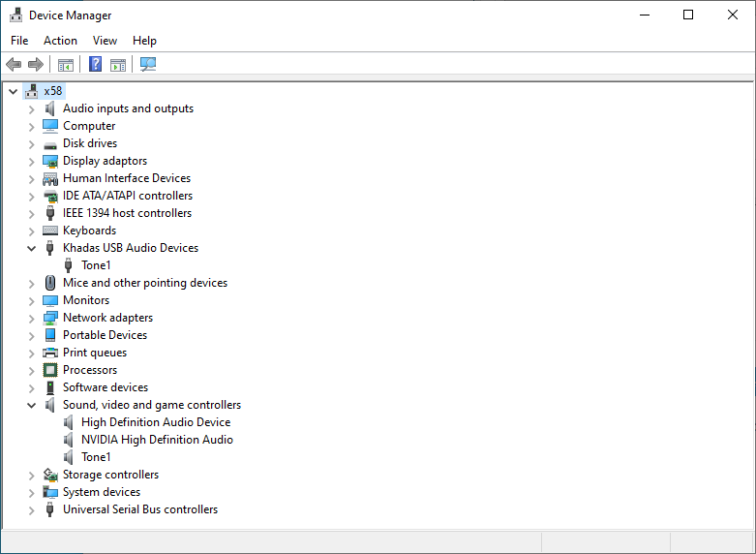Viewport: 756px width, 554px height.
Task: Select the System devices label
Action: tap(102, 492)
